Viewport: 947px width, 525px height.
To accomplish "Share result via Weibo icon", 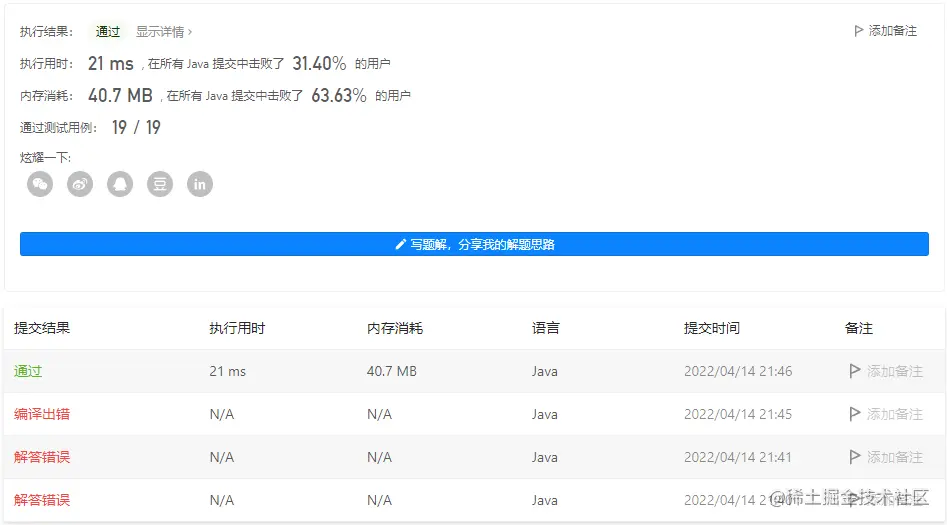I will [80, 184].
